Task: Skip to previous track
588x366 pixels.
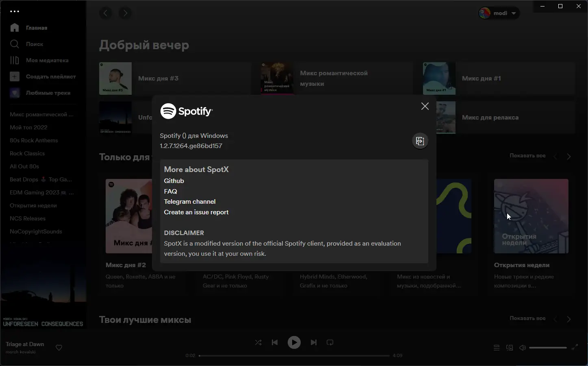Action: coord(275,342)
